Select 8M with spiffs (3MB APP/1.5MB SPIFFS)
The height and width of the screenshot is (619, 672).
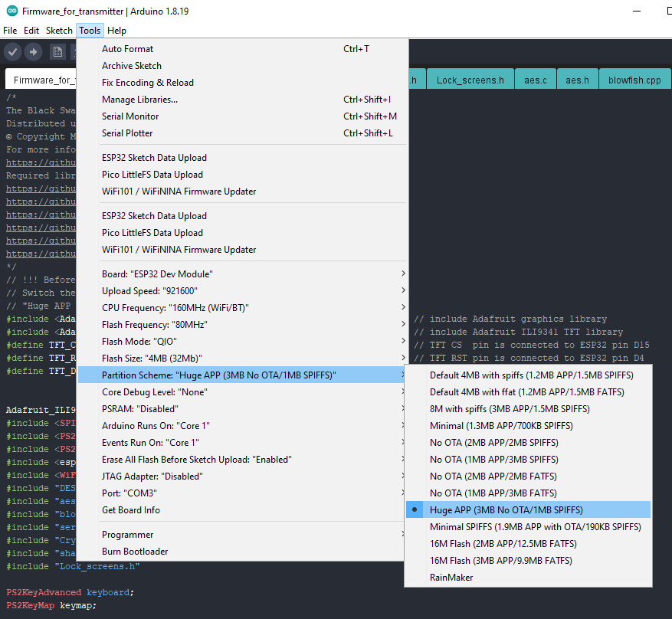[528, 408]
